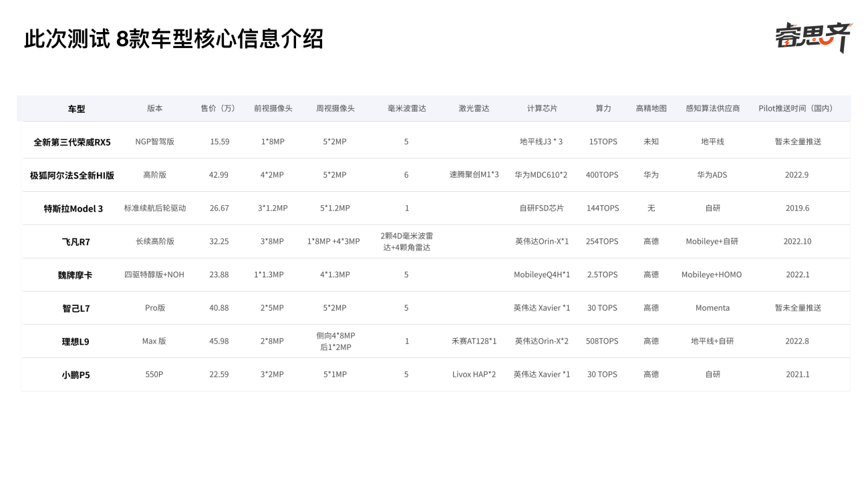868x487 pixels.
Task: Click the 魏牌摩卡 row name
Action: (75, 275)
